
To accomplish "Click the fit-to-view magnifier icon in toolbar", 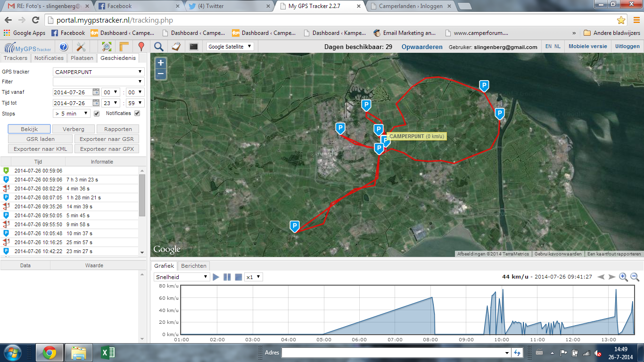I will point(107,47).
